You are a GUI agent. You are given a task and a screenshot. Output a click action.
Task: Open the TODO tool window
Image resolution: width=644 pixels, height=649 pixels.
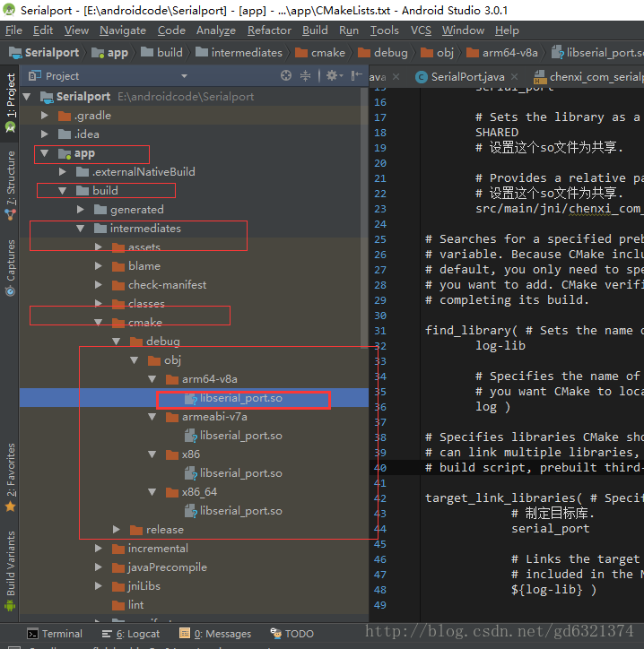point(292,634)
